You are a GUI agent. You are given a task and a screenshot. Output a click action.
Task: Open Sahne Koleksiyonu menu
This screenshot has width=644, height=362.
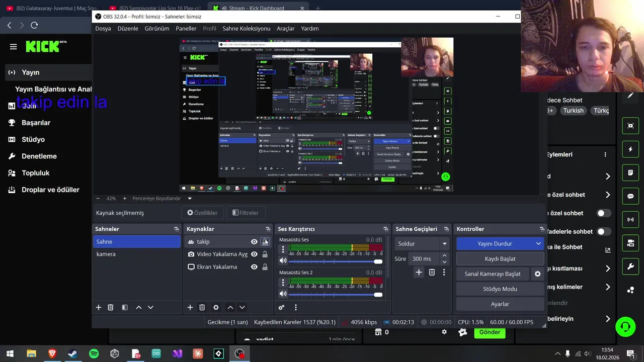point(247,29)
